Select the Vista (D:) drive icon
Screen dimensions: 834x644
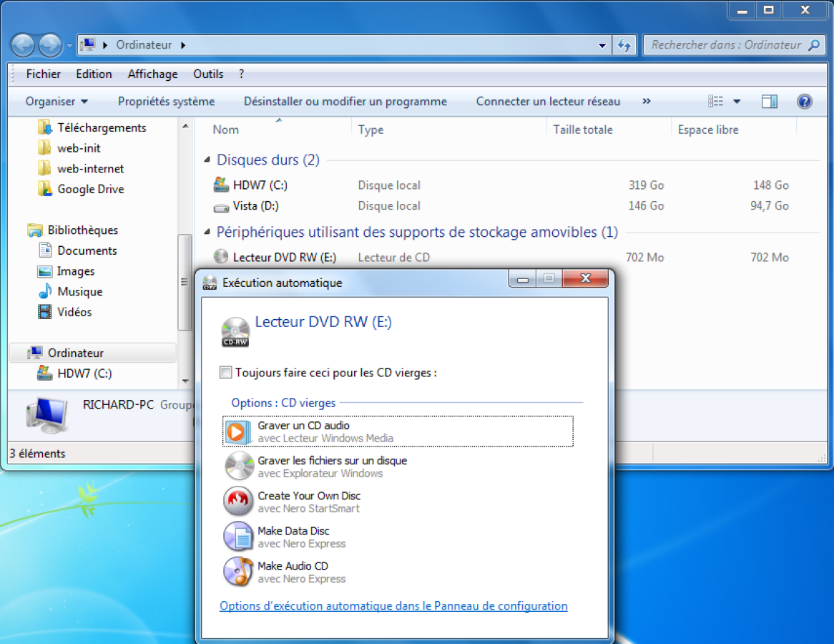[x=221, y=207]
